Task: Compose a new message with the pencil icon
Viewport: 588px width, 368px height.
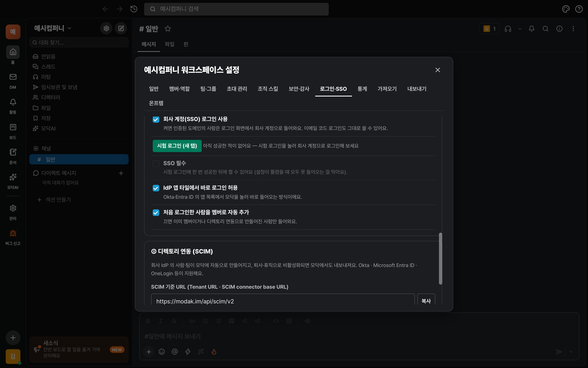Action: [x=121, y=28]
